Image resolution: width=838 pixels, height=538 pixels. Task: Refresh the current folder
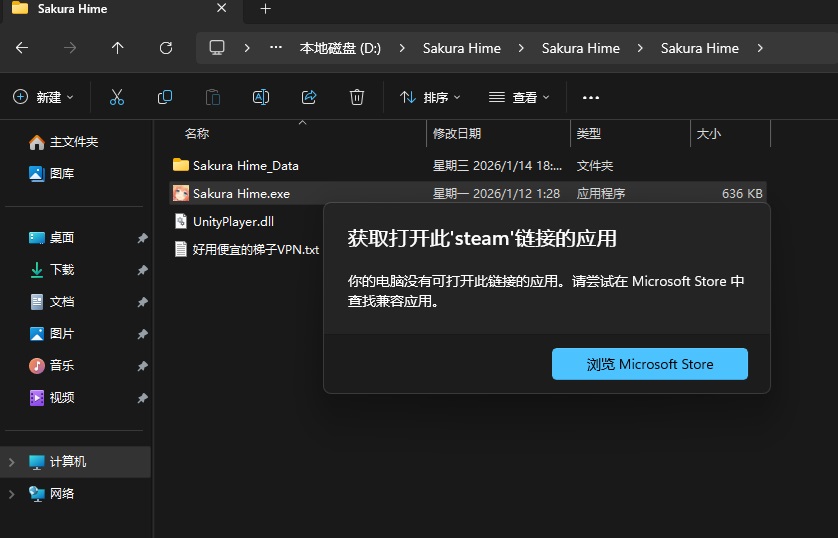point(166,48)
